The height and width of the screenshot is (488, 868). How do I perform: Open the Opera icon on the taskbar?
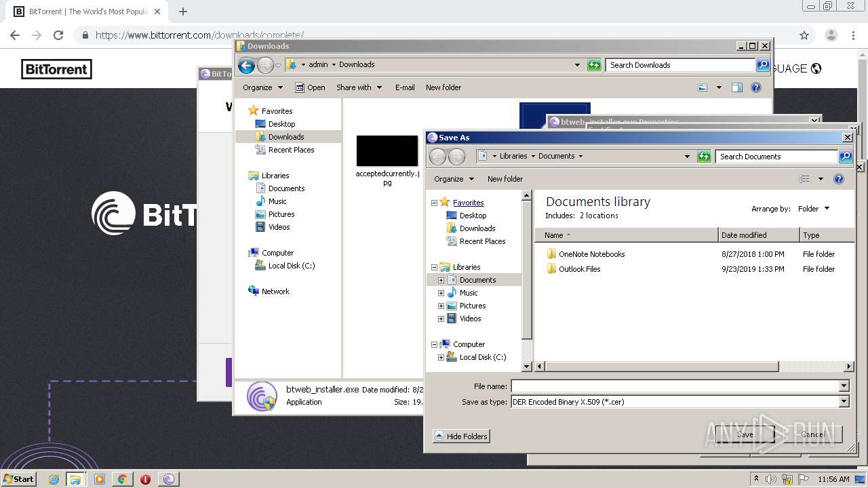pyautogui.click(x=145, y=479)
